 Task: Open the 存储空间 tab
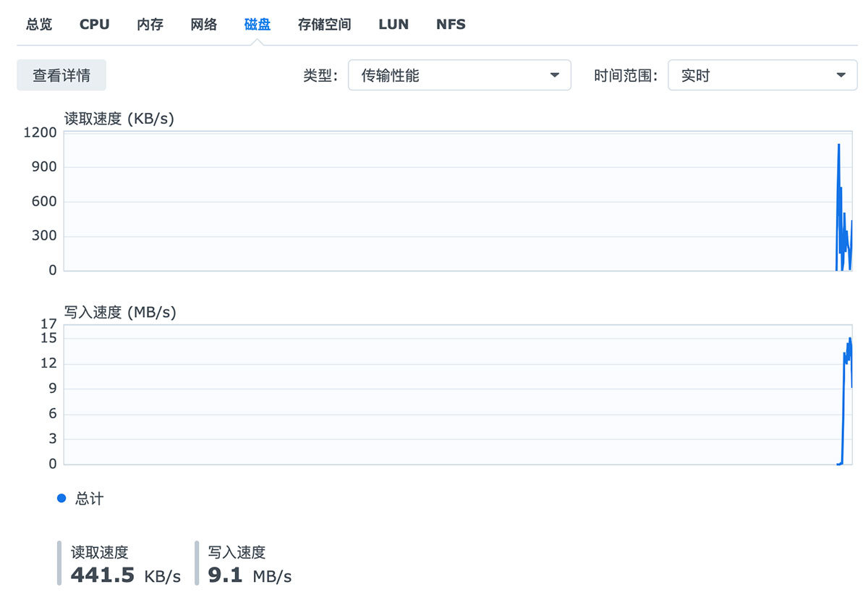coord(324,25)
